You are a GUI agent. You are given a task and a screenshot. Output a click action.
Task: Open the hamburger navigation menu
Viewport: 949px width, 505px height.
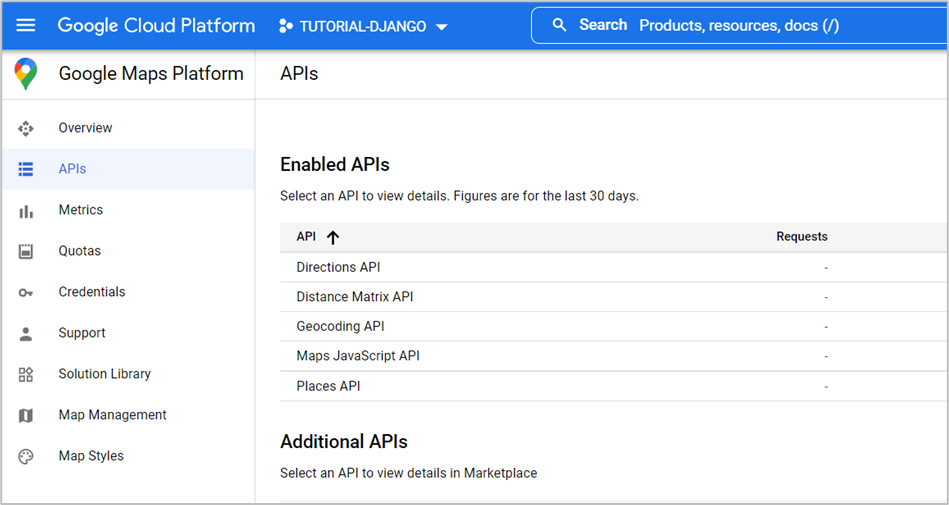point(25,25)
